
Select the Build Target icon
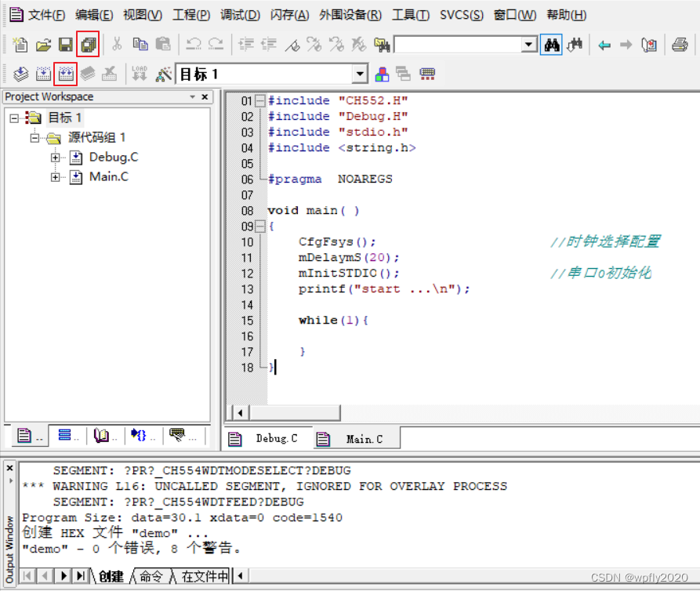[43, 73]
